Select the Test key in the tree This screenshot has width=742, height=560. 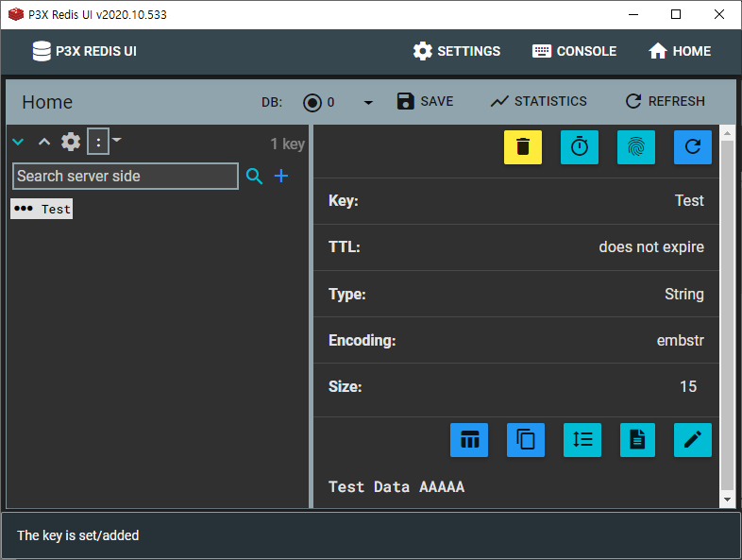tap(42, 209)
